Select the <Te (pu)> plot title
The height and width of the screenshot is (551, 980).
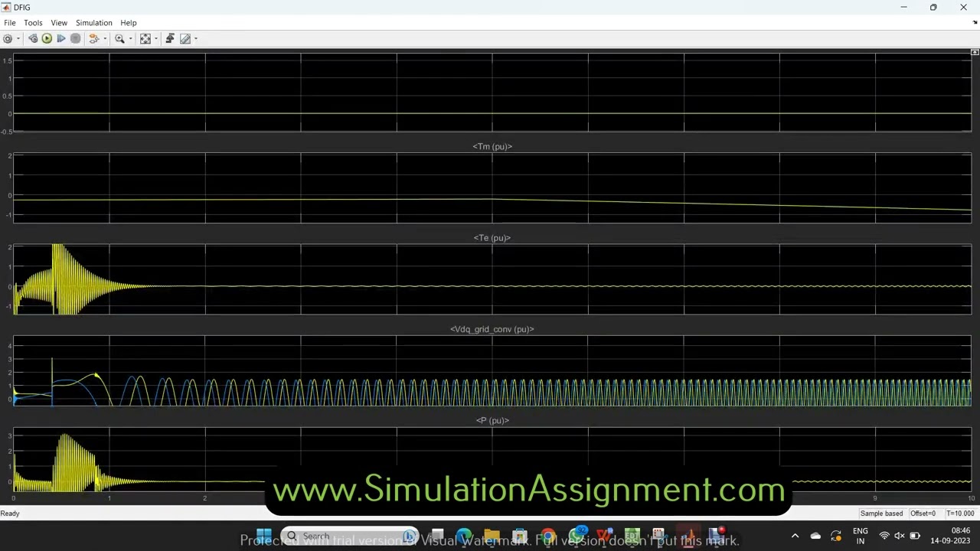(x=492, y=238)
